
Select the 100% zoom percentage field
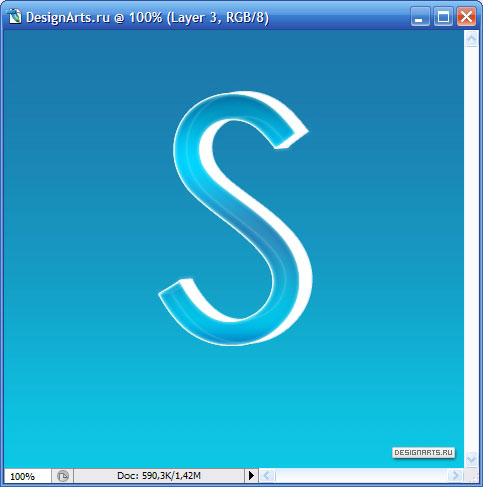pyautogui.click(x=27, y=476)
